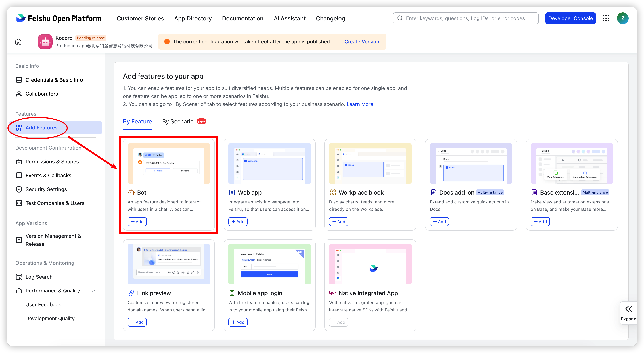The width and height of the screenshot is (644, 353).
Task: Open AI Assistant in top nav
Action: [x=290, y=18]
